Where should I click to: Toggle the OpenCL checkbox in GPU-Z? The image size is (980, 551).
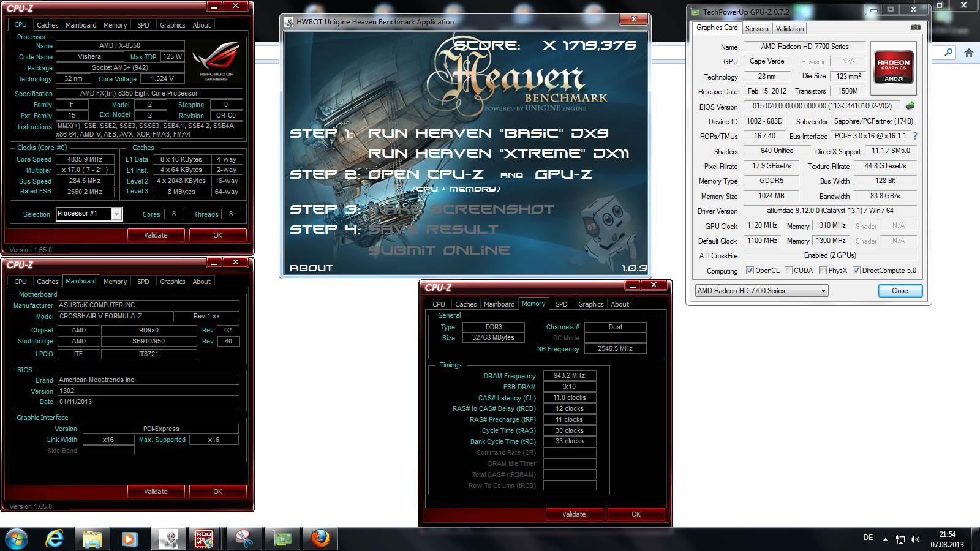pos(750,271)
